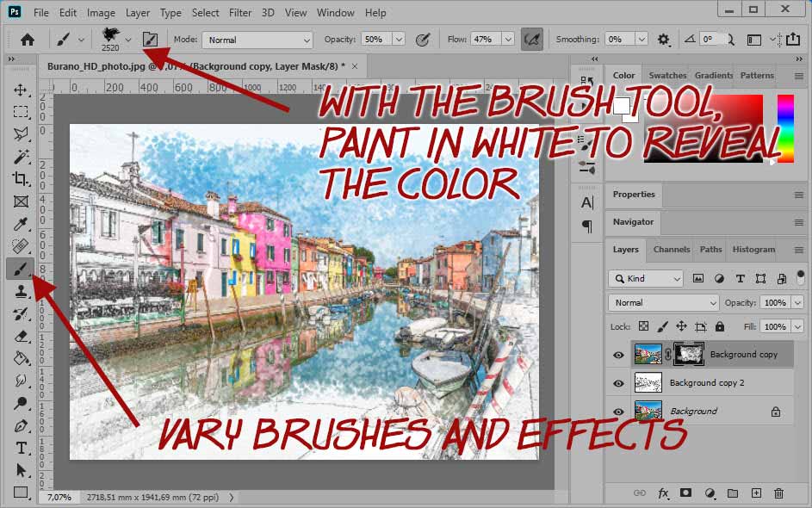The height and width of the screenshot is (508, 812).
Task: Open the Share icon
Action: click(793, 40)
